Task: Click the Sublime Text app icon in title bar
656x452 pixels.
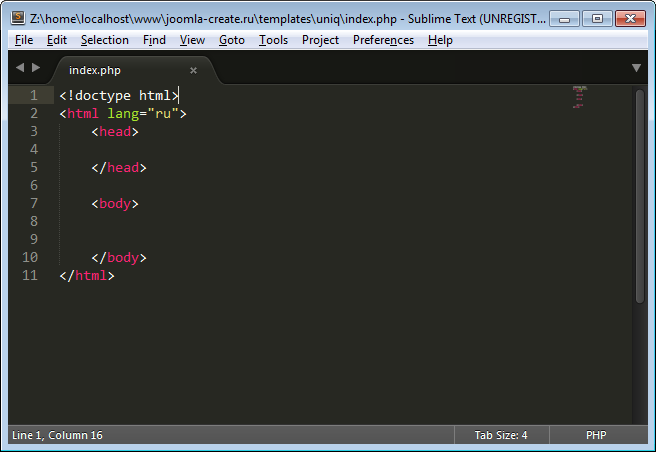Action: point(18,18)
